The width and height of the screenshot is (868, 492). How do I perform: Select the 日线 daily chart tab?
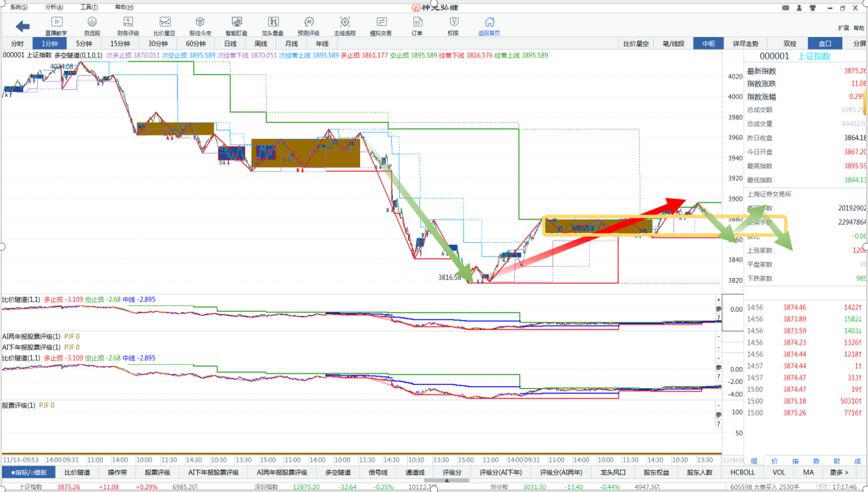tap(230, 44)
